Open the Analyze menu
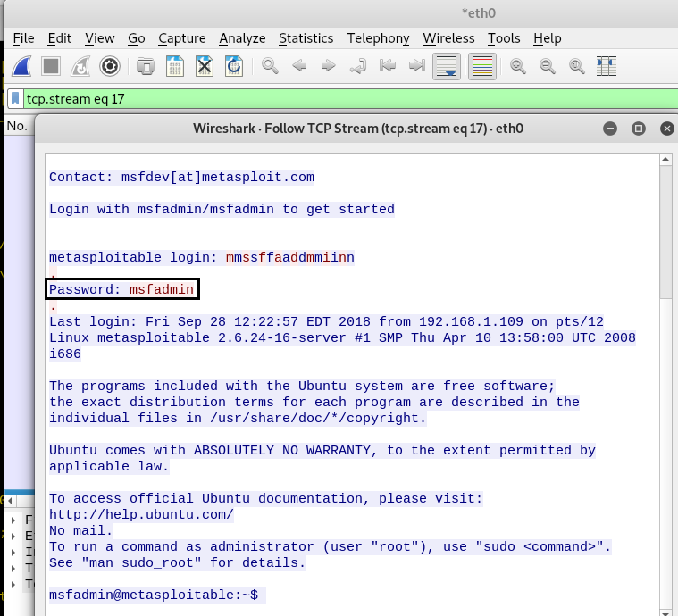 (242, 38)
